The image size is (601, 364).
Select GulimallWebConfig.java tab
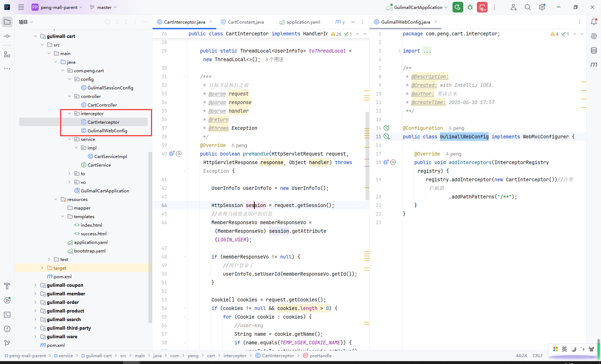[406, 22]
